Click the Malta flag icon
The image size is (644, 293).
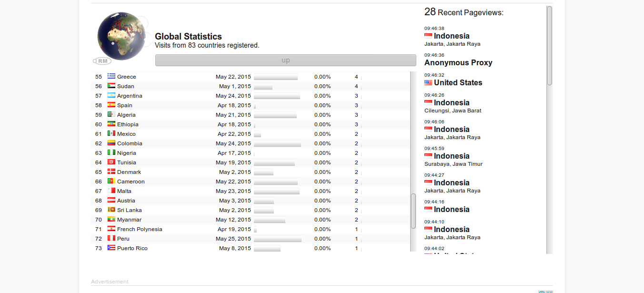point(111,191)
